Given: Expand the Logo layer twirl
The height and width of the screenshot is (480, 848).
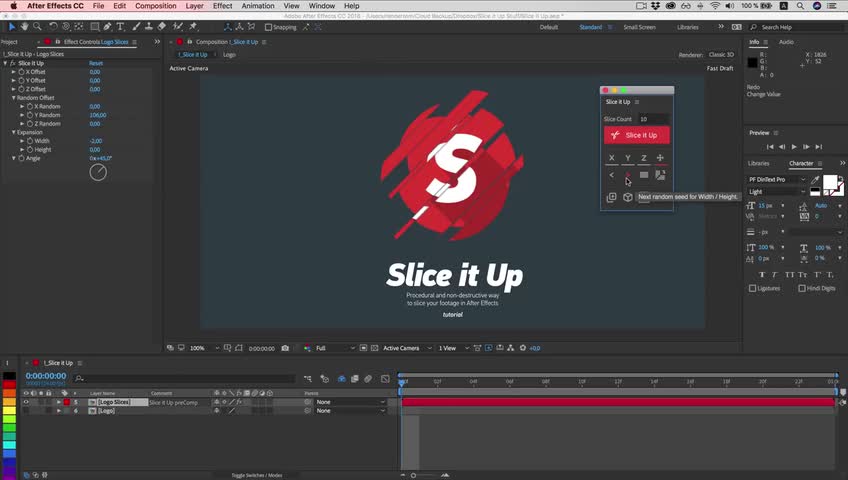Looking at the screenshot, I should coord(58,411).
